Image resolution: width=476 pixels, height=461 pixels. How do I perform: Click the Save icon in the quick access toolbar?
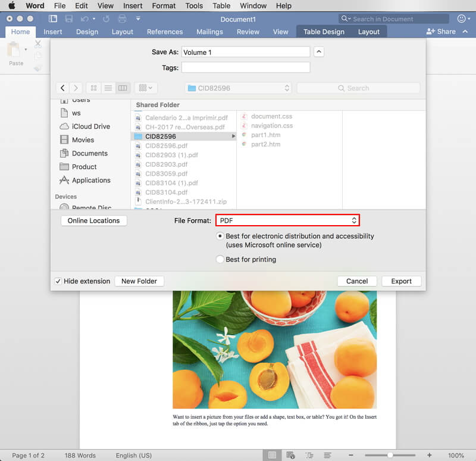coord(70,19)
